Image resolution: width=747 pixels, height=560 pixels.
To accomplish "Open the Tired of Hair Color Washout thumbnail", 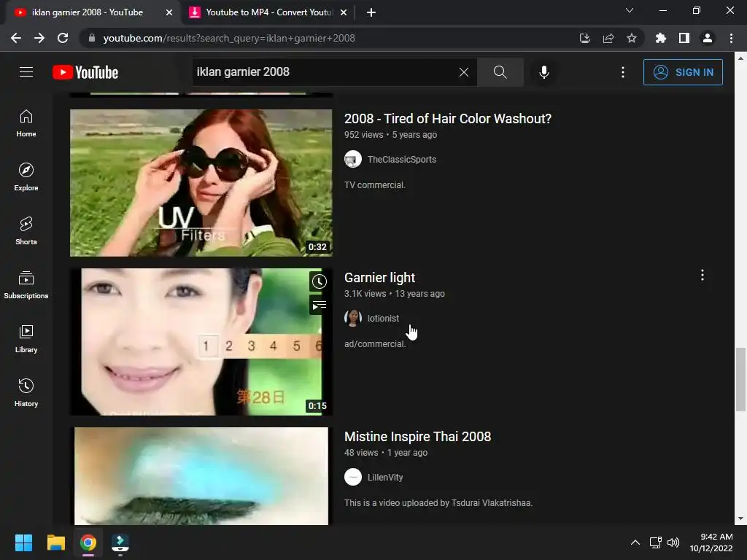I will 201,183.
